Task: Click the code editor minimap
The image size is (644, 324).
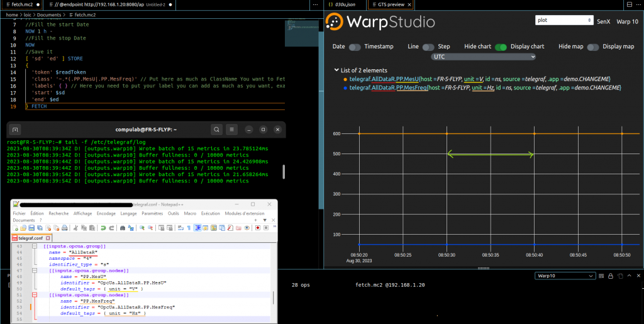Action: click(x=301, y=32)
